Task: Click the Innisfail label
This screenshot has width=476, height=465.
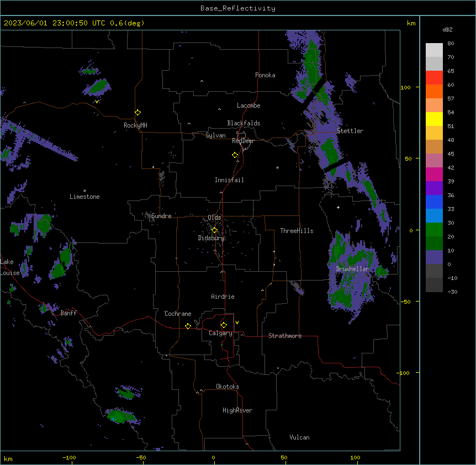Action: [x=229, y=180]
